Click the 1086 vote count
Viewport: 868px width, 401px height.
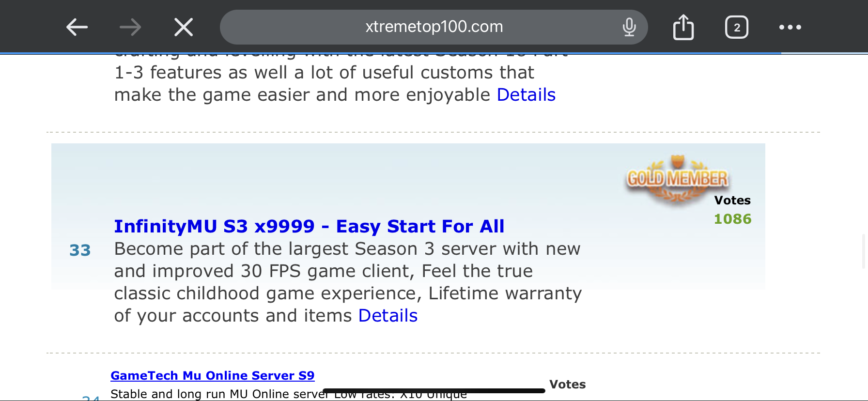[732, 219]
